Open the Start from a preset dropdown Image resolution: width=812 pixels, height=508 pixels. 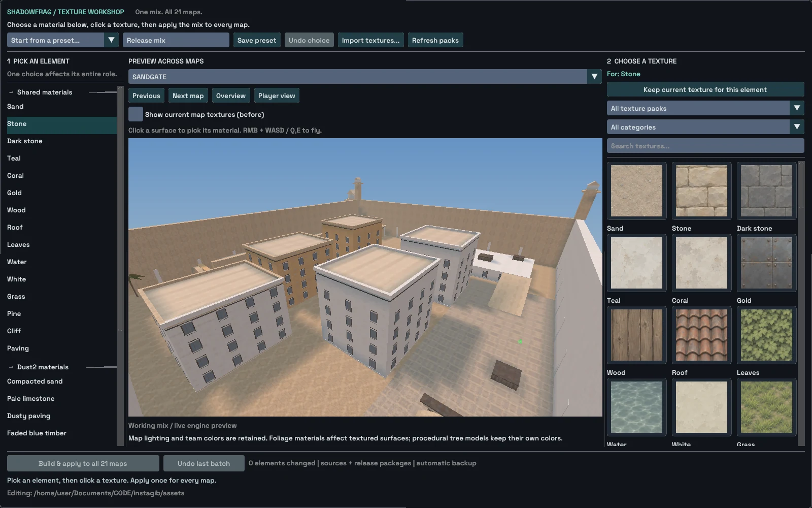tap(63, 40)
